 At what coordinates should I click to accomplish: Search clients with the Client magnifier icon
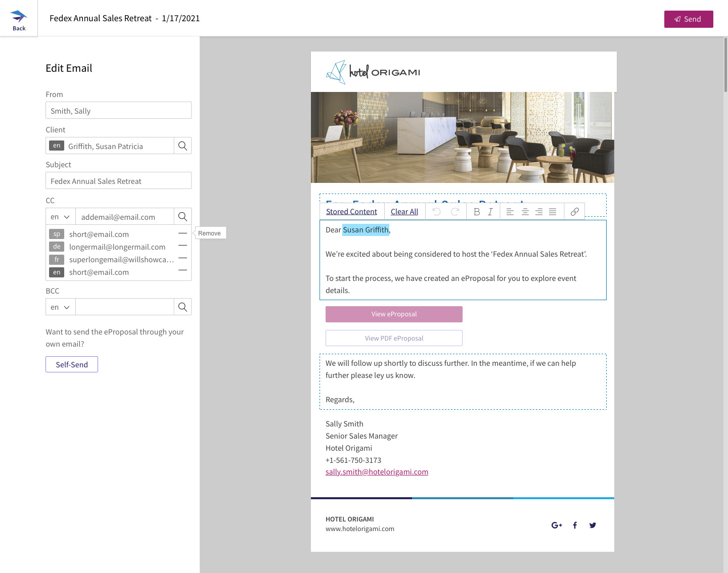pos(183,146)
